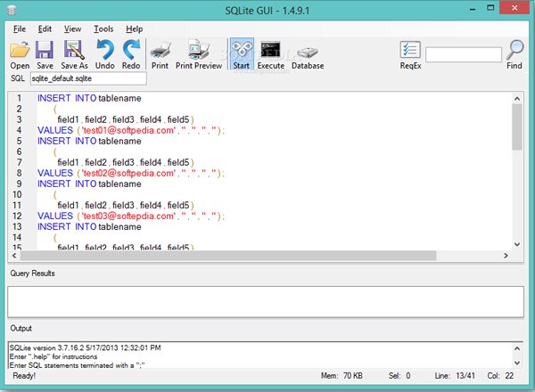Click the SQLite GUI title bar icon
Image resolution: width=535 pixels, height=392 pixels.
point(12,11)
